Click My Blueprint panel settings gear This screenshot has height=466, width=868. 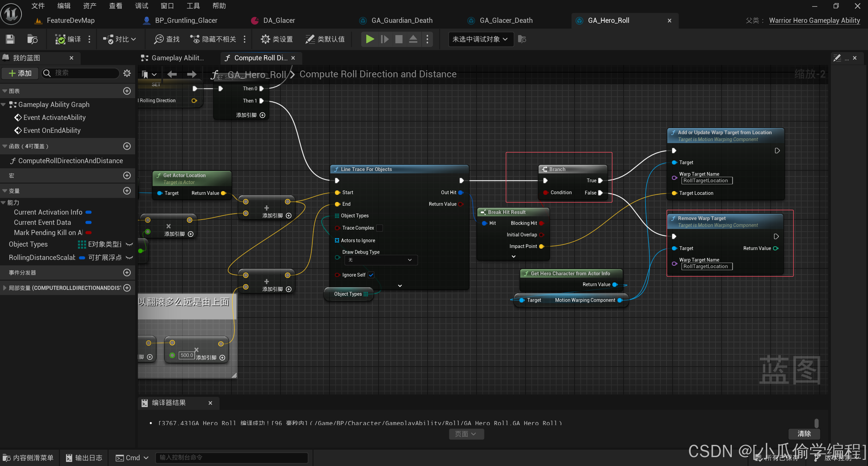(127, 73)
